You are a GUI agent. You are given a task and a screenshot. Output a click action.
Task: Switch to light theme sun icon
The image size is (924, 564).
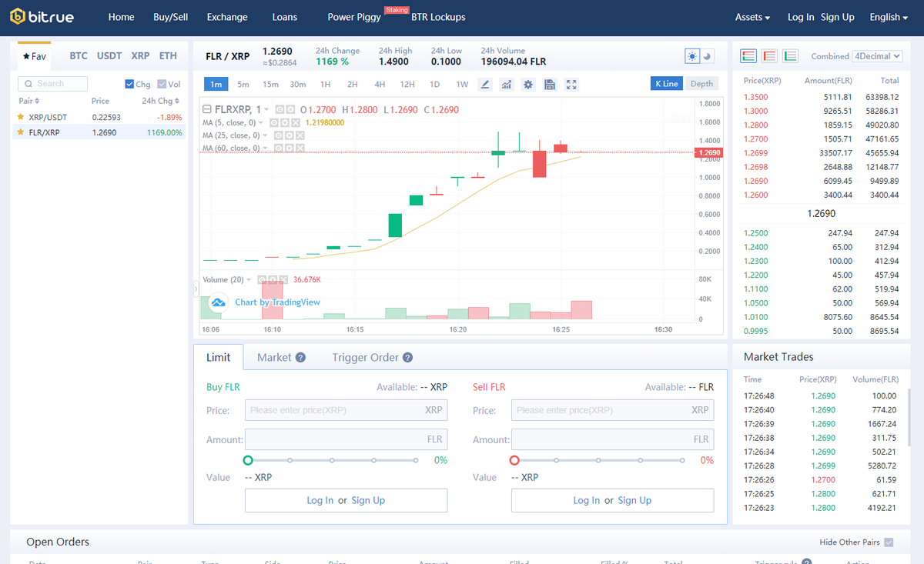coord(692,56)
